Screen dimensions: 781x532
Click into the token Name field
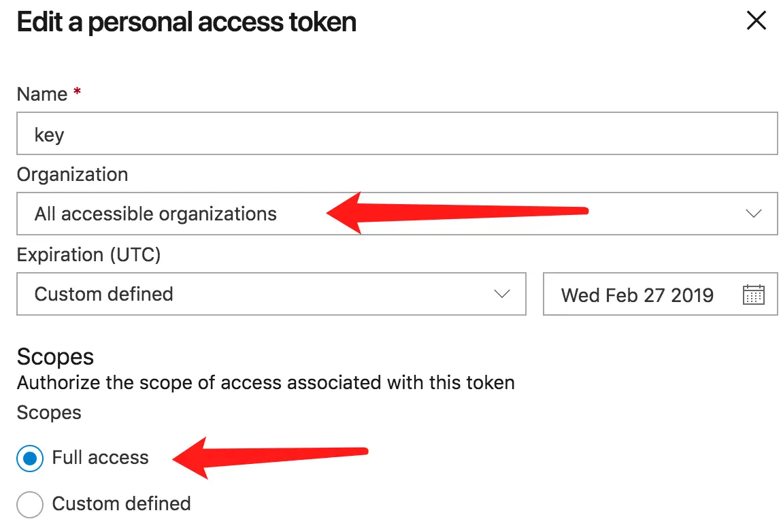396,135
